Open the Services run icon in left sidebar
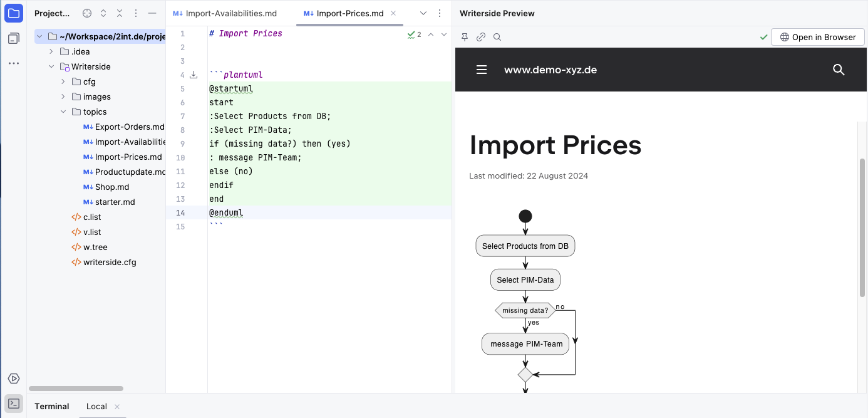Viewport: 868px width, 418px height. click(14, 379)
